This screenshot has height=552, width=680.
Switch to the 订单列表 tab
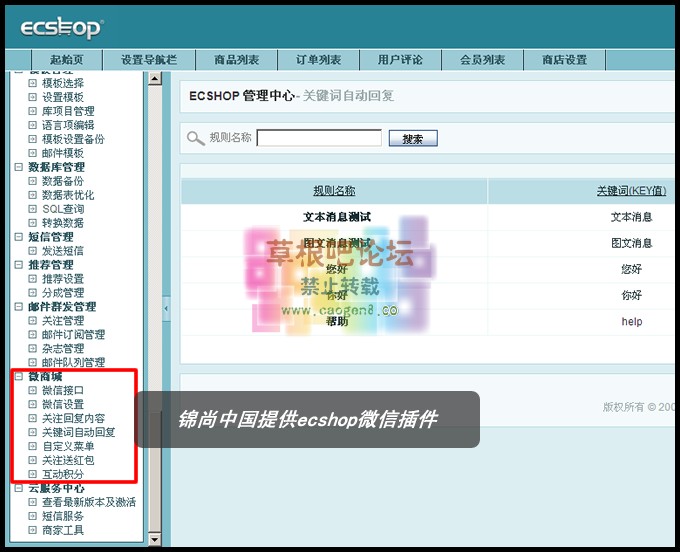tap(318, 60)
